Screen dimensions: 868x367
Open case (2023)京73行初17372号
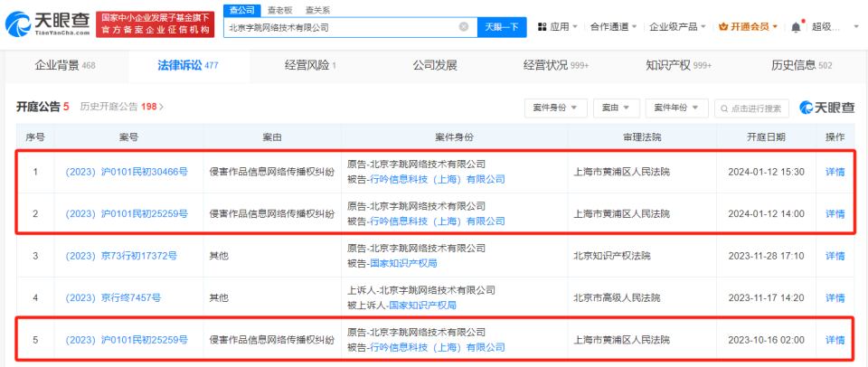(121, 256)
